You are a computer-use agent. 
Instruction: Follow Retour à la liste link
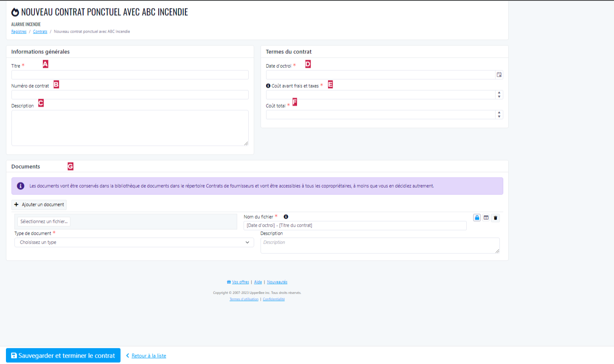pyautogui.click(x=149, y=356)
